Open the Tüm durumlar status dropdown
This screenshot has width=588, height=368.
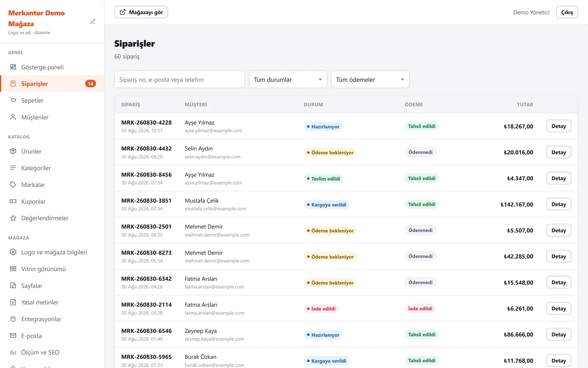(x=288, y=79)
